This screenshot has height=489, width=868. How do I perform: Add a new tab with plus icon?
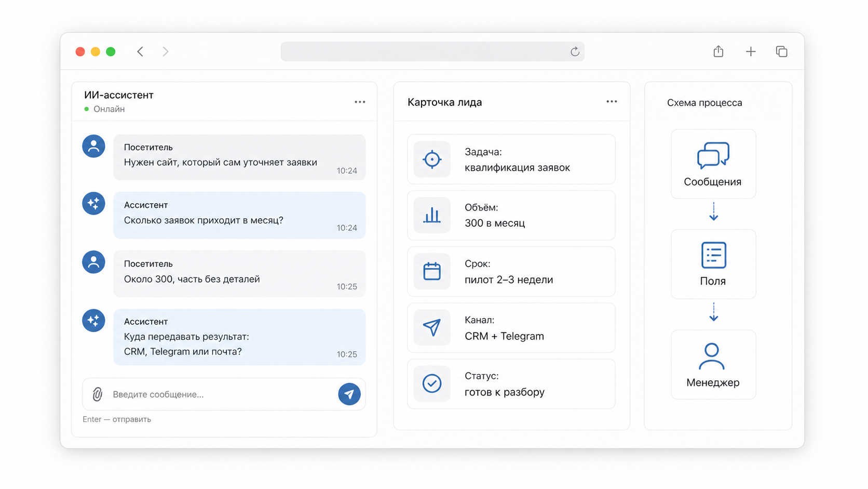751,51
